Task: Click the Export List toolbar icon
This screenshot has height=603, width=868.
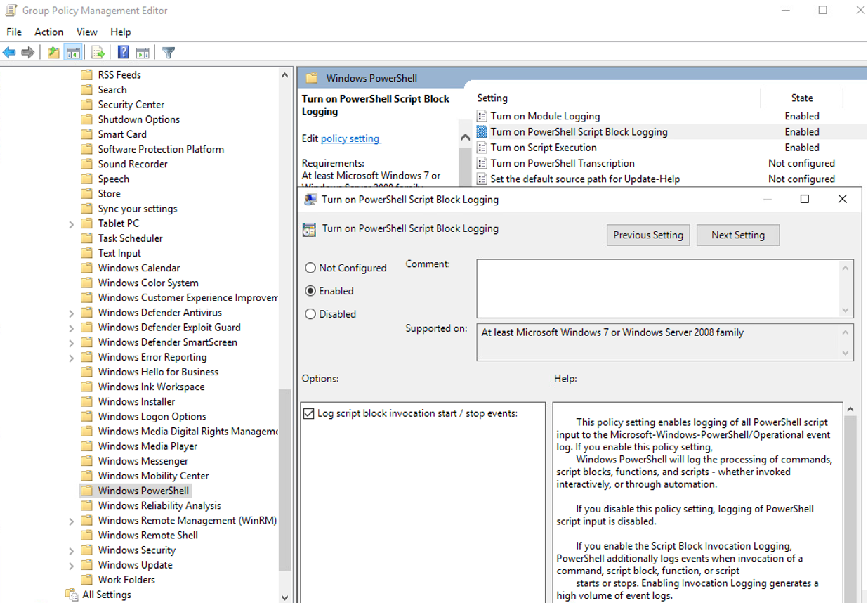Action: pos(98,53)
